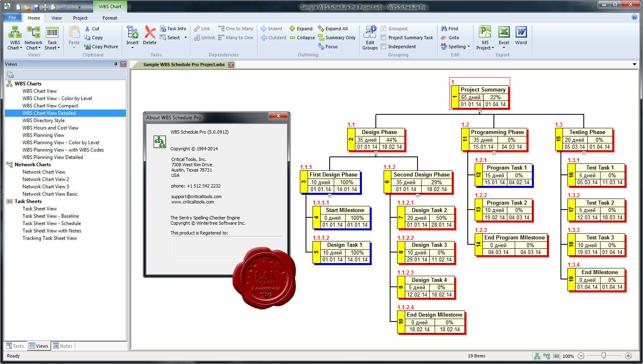Switch to the Project ribbon tab
Viewport: 643px width, 364px height.
tap(80, 18)
